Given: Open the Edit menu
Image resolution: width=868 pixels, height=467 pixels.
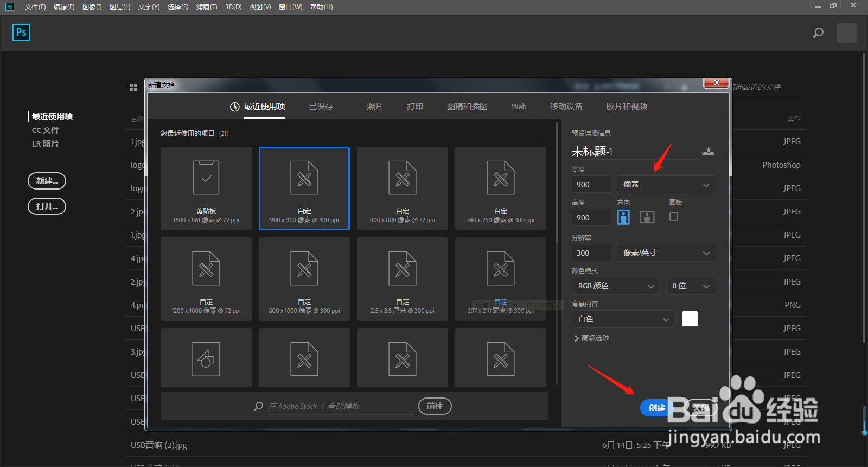Looking at the screenshot, I should pyautogui.click(x=64, y=7).
